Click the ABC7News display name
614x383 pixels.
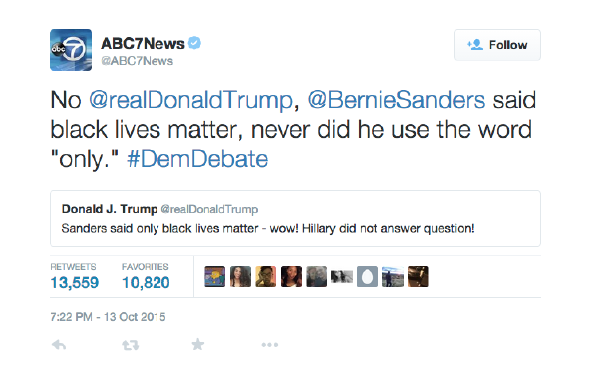pos(143,43)
